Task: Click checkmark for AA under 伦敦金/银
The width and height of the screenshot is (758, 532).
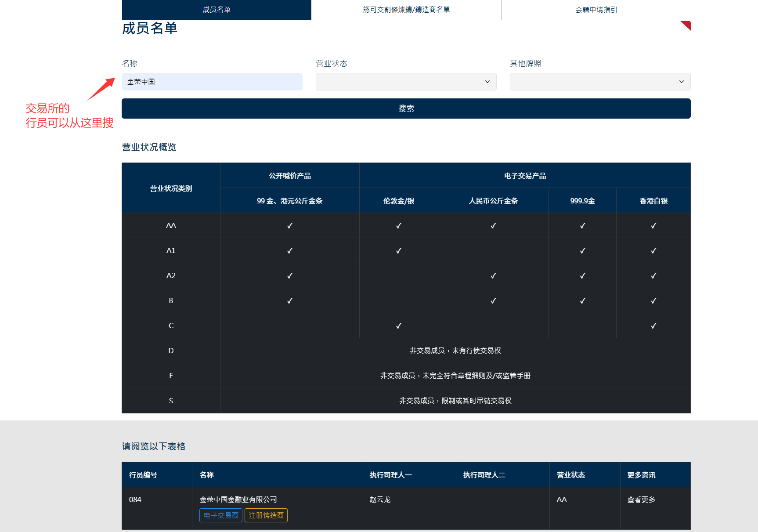Action: point(399,225)
